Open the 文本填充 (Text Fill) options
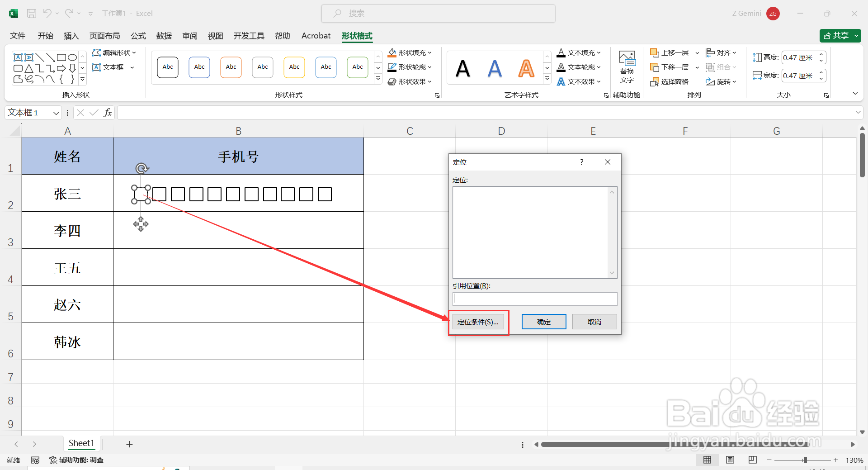The width and height of the screenshot is (868, 470). point(579,52)
